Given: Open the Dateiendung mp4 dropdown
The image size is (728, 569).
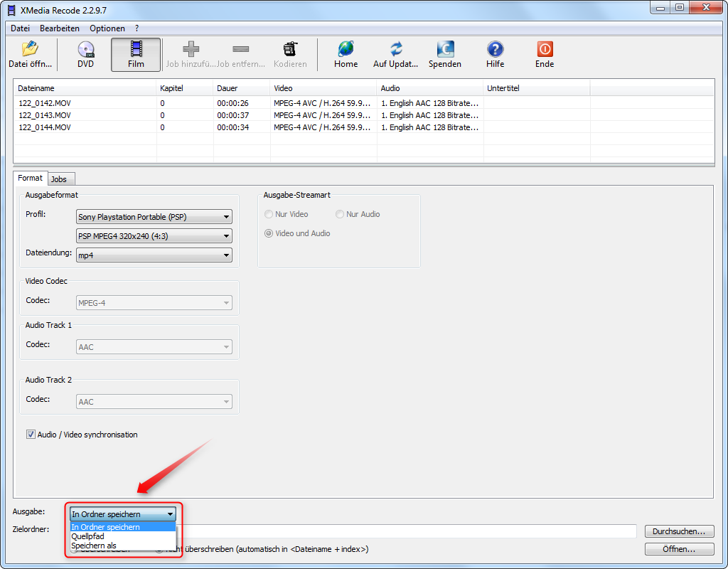Looking at the screenshot, I should click(x=154, y=255).
